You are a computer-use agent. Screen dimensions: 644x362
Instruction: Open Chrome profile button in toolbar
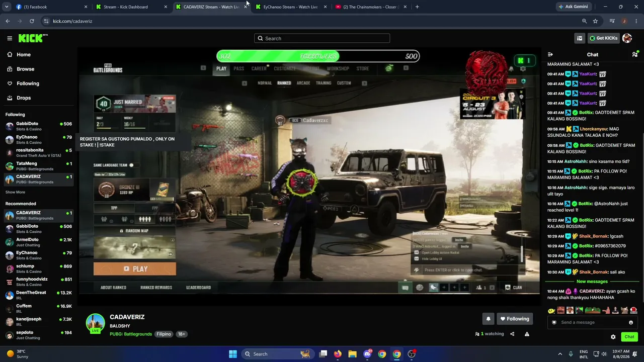click(624, 21)
